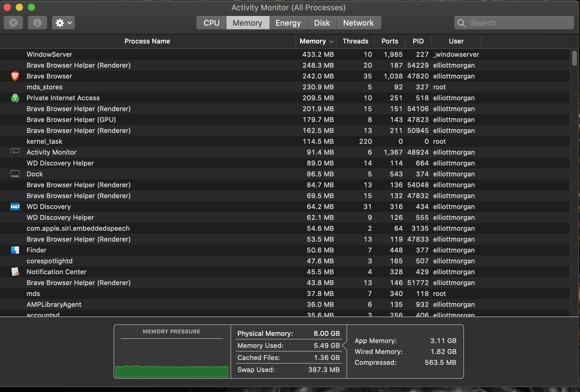Select Brave Helper Renderer with PID 54106

[285, 109]
